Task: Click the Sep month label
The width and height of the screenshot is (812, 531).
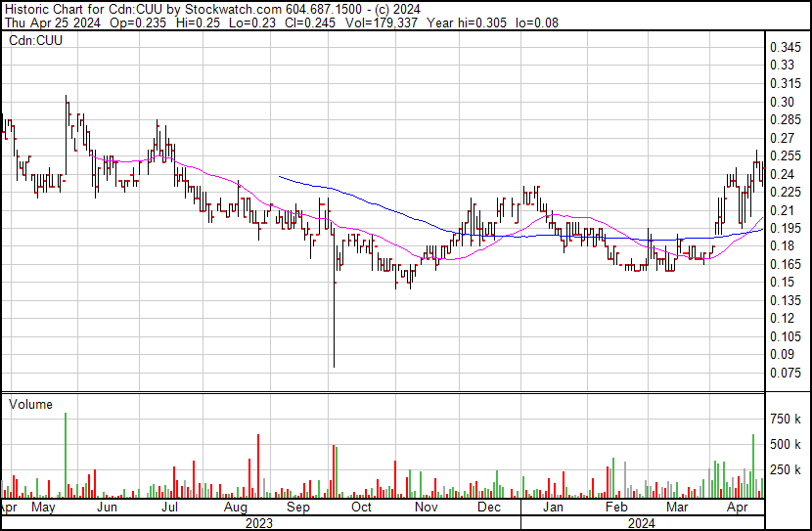Action: coord(297,508)
